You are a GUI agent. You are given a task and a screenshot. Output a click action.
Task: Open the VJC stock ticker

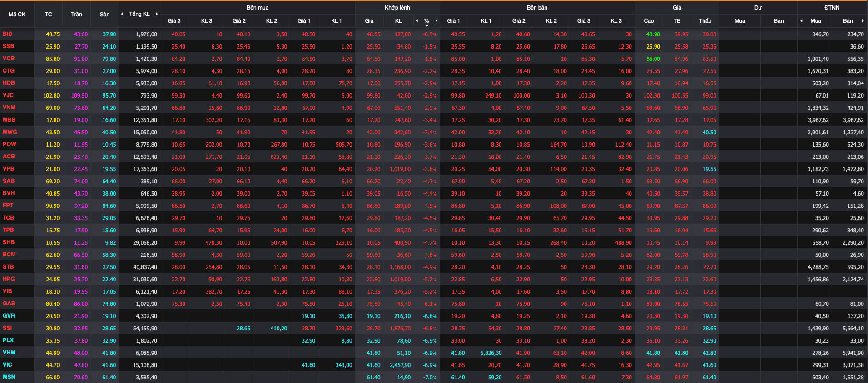(x=8, y=95)
